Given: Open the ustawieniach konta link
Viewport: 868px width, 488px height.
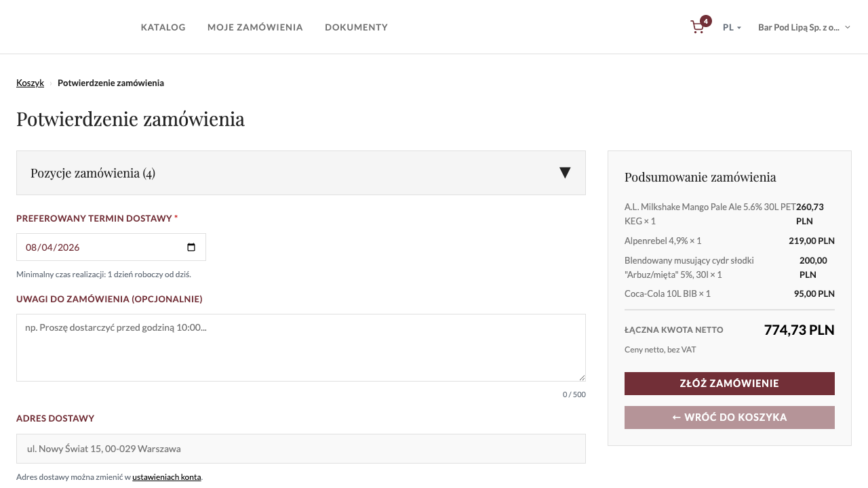Looking at the screenshot, I should click(167, 476).
